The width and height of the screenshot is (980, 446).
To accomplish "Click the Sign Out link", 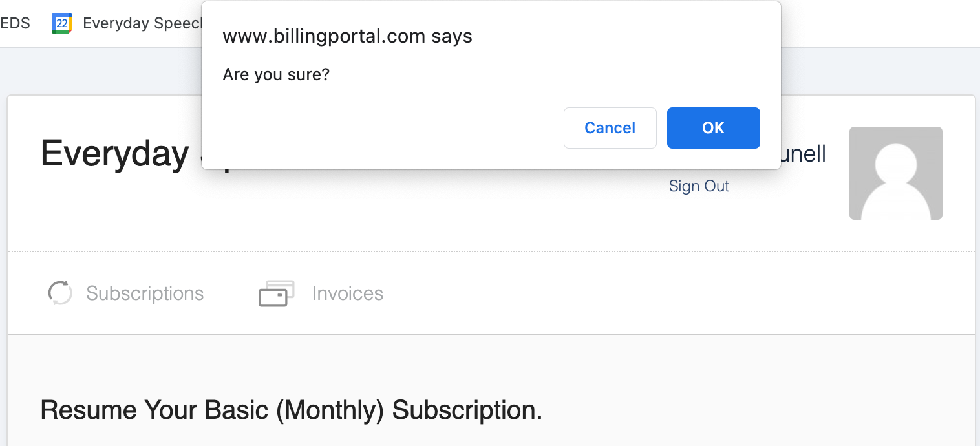I will (699, 186).
